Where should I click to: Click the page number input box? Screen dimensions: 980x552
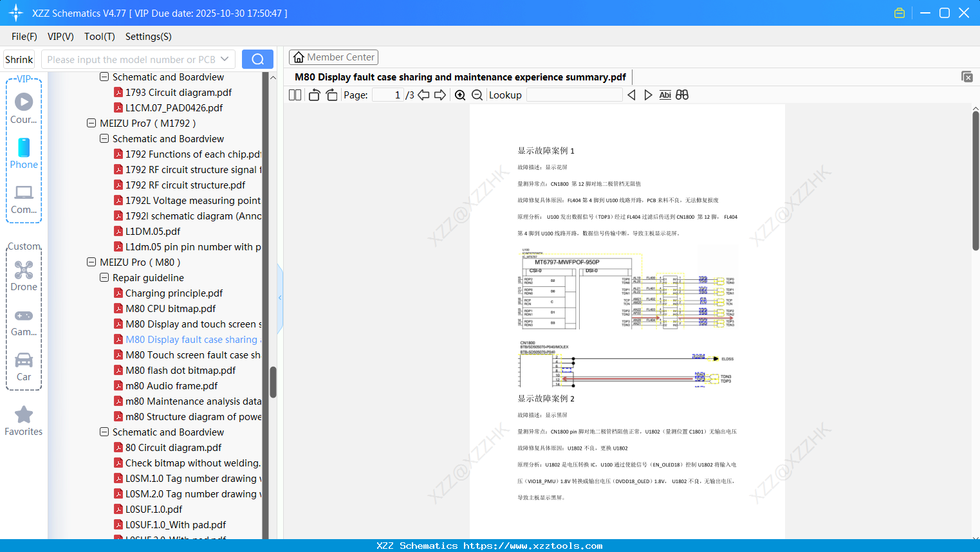[x=387, y=95]
